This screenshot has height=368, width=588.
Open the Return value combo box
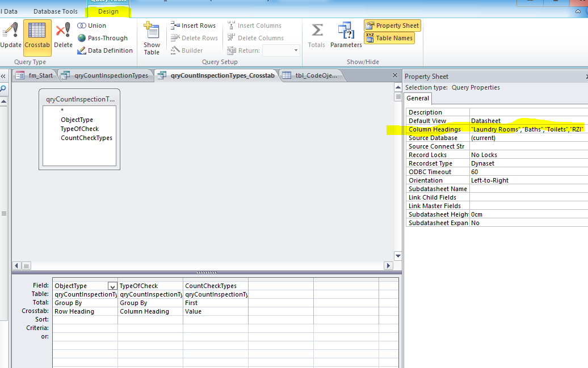(296, 50)
